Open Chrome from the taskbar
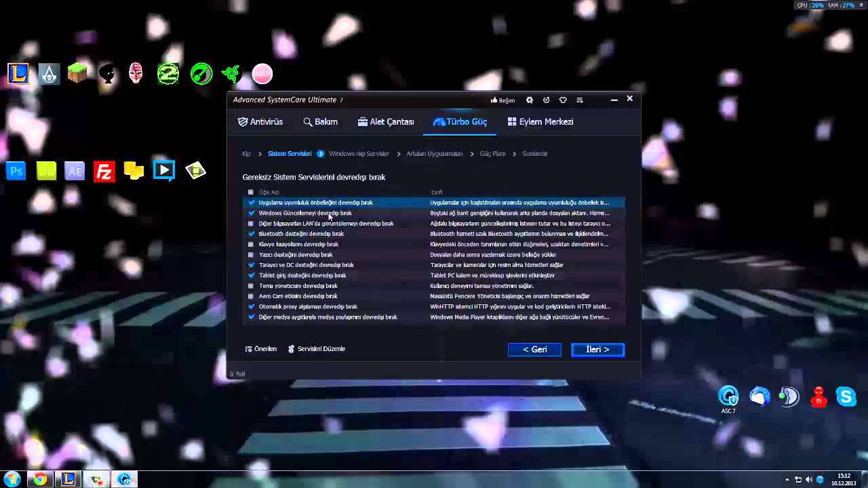This screenshot has width=868, height=488. (40, 479)
